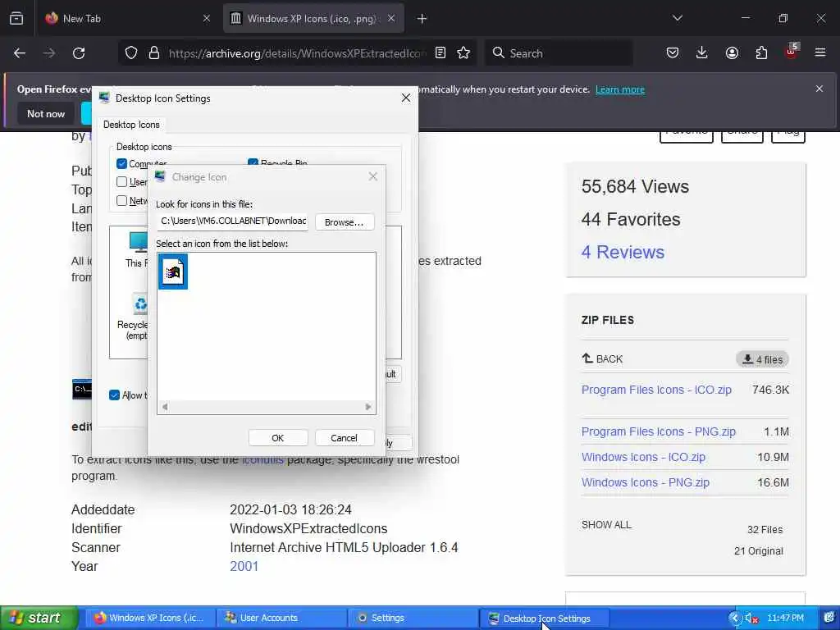Click right arrow of icon list scrollbar
Image resolution: width=840 pixels, height=630 pixels.
pos(368,407)
